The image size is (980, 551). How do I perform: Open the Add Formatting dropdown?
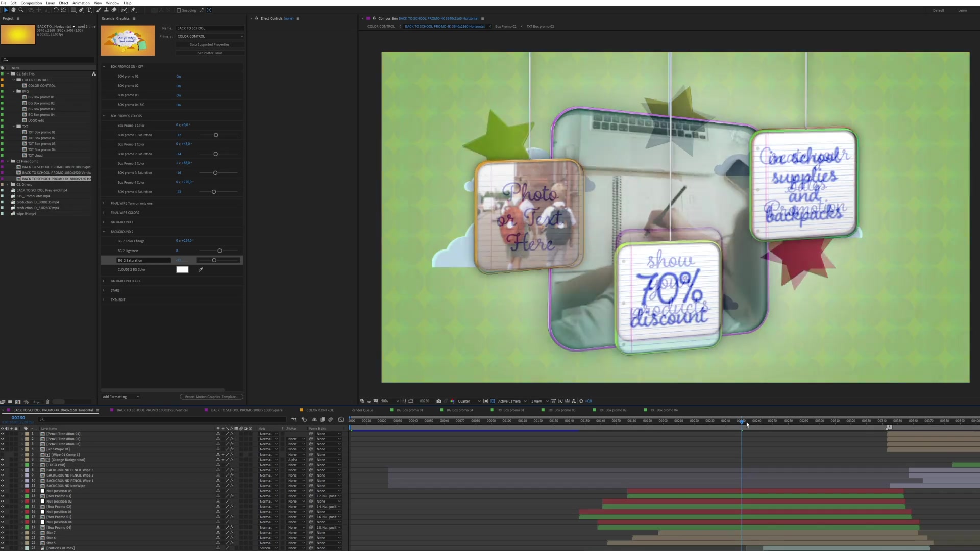pyautogui.click(x=120, y=397)
